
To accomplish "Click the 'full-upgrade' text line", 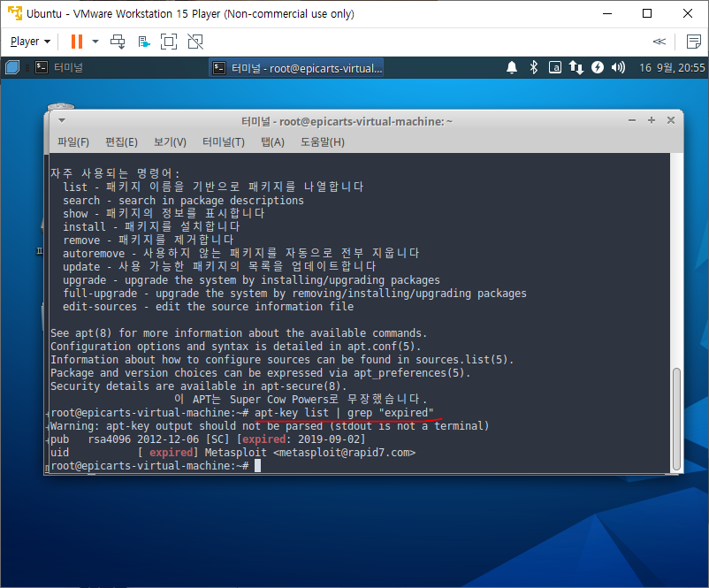I will pos(294,294).
